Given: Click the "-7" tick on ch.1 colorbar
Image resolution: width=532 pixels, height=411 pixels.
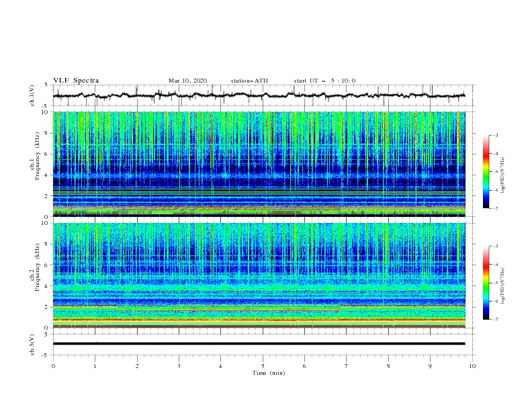Looking at the screenshot, I should pyautogui.click(x=496, y=208).
